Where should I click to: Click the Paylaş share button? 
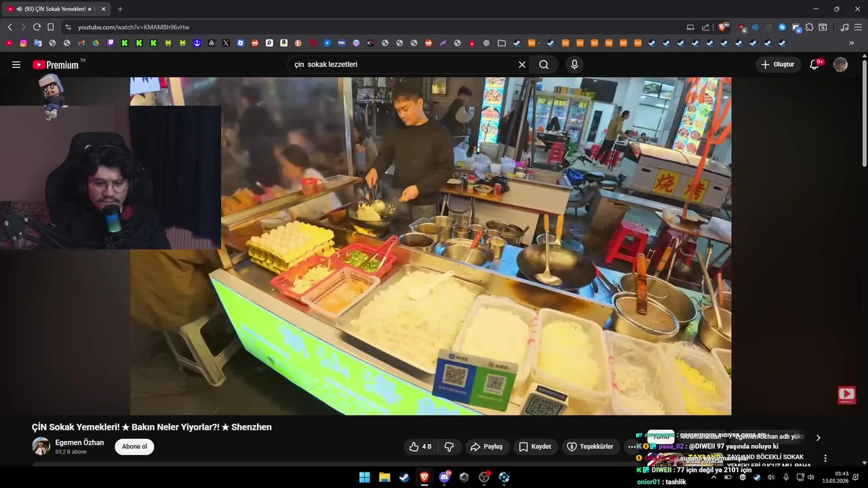tap(486, 447)
